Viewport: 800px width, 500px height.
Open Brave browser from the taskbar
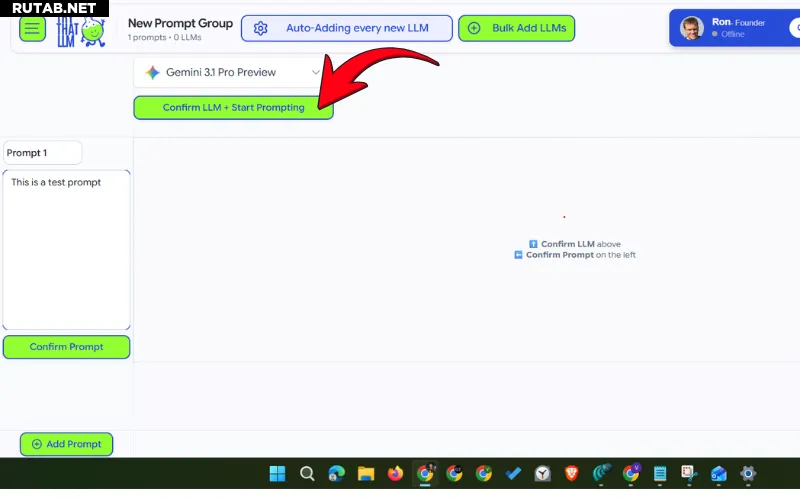571,473
